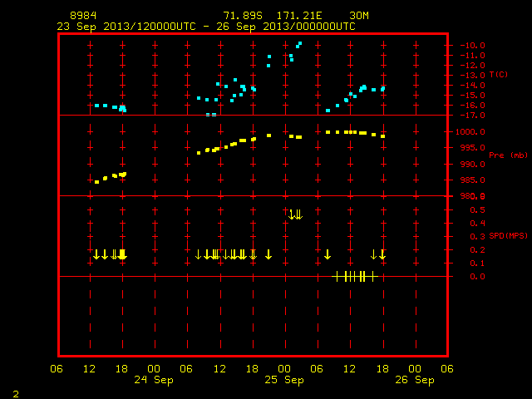The width and height of the screenshot is (532, 399).
Task: Click the 30M elevation text
Action: 359,16
